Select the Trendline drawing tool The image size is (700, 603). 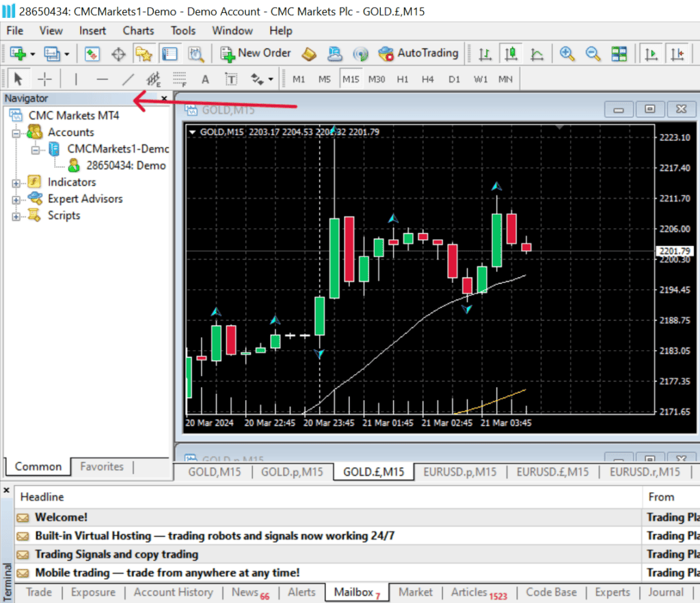[128, 79]
